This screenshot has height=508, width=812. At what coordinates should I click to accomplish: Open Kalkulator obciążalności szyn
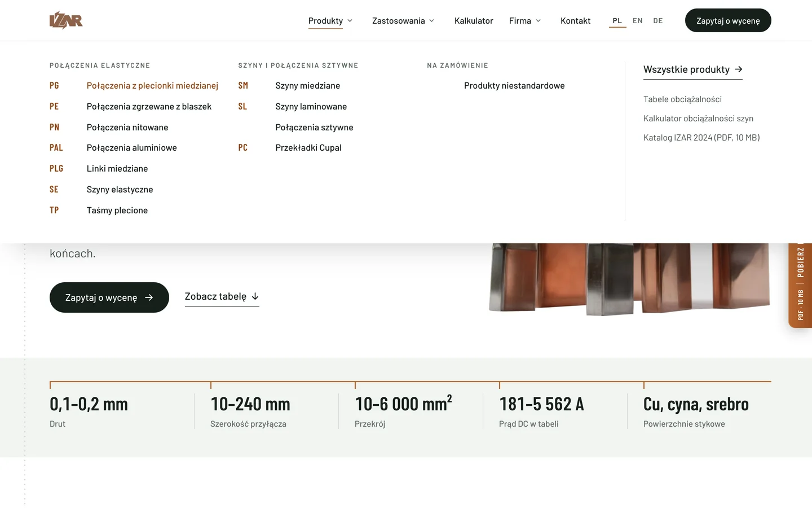tap(698, 119)
